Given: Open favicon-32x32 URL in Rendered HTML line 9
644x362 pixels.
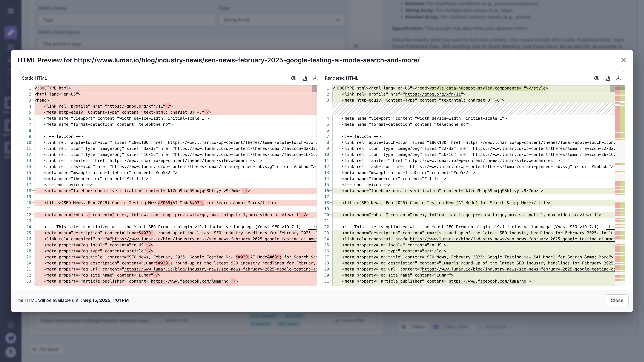Looking at the screenshot, I should pos(544,148).
